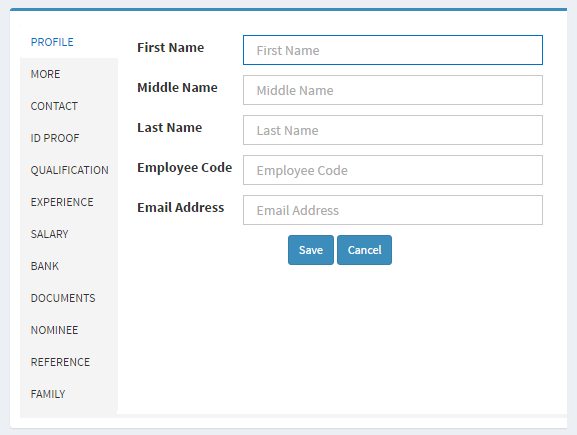This screenshot has width=577, height=435.
Task: Open the QUALIFICATION tab
Action: (70, 170)
